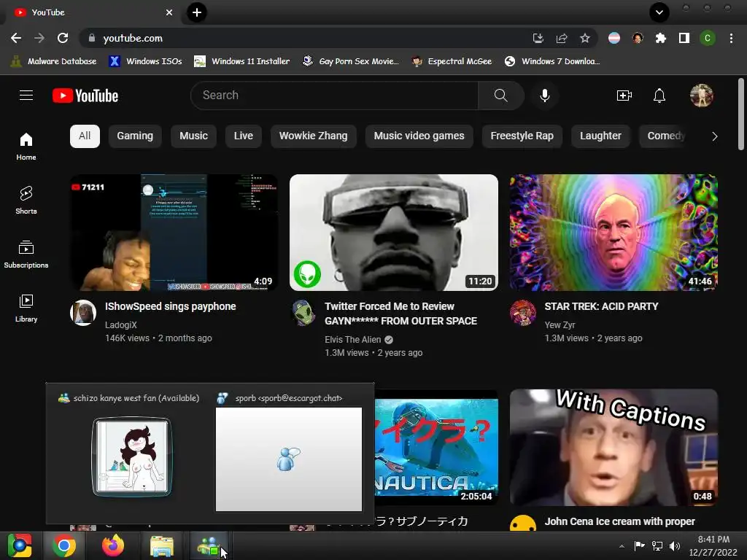Click the Chrome taskbar icon
Screen dimensions: 747x560
click(64, 545)
